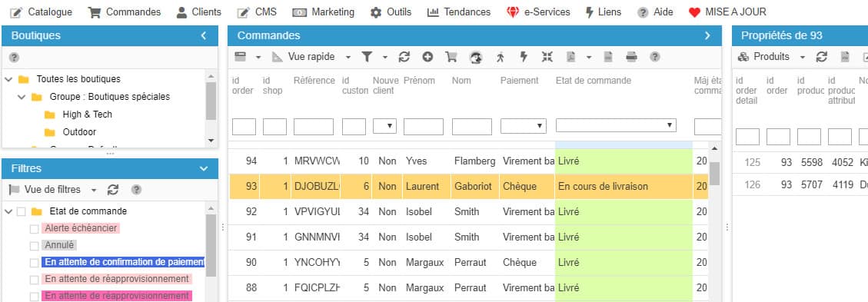This screenshot has width=868, height=302.
Task: Refresh the Commandes grid
Action: click(x=404, y=57)
